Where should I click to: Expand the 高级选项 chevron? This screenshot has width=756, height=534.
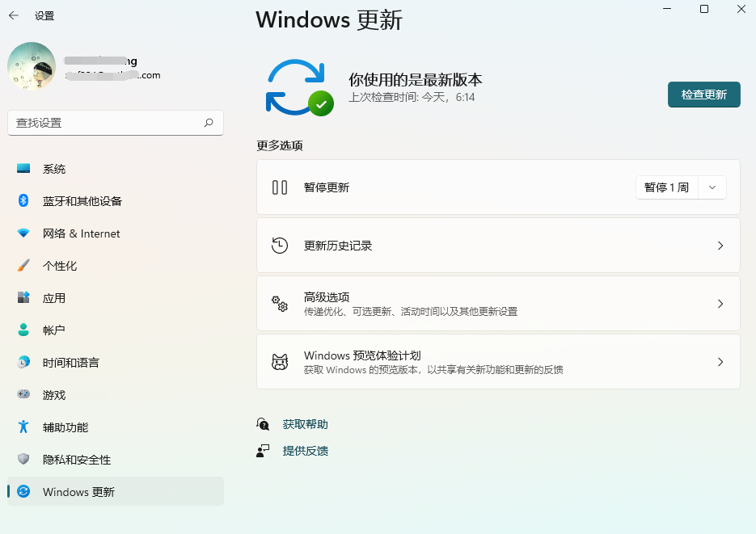[720, 304]
